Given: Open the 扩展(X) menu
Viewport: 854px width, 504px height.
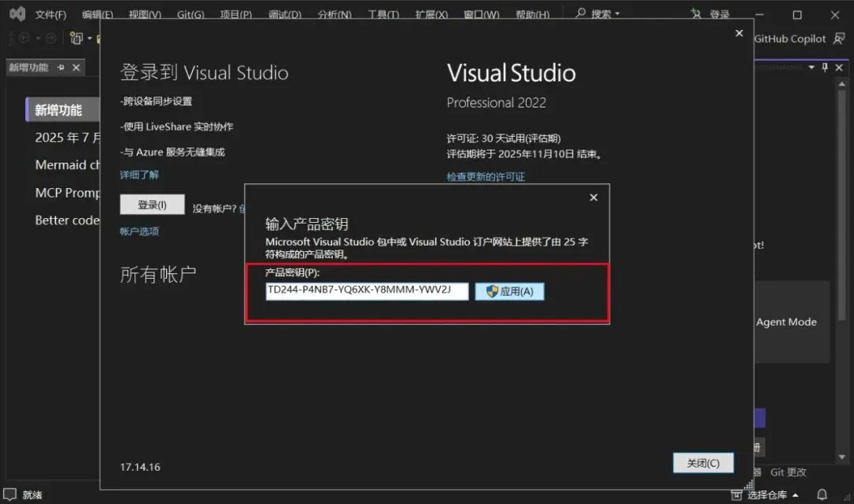Looking at the screenshot, I should [x=432, y=15].
